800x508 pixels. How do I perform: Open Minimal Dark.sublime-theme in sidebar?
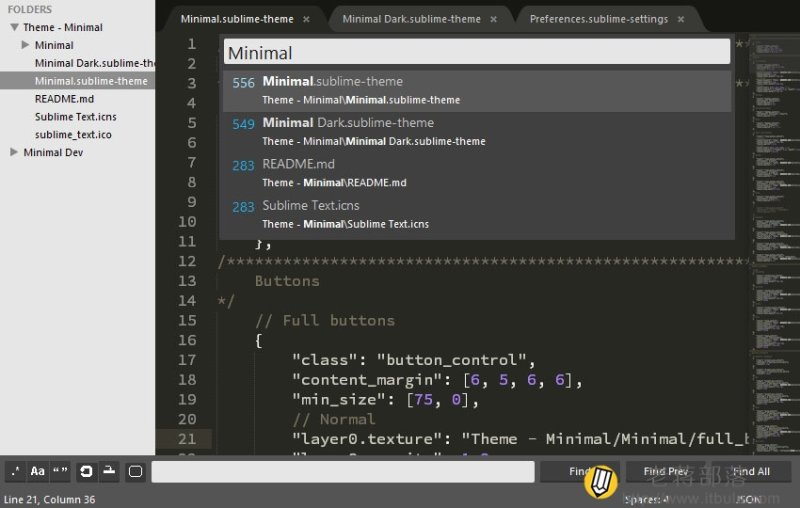tap(94, 63)
